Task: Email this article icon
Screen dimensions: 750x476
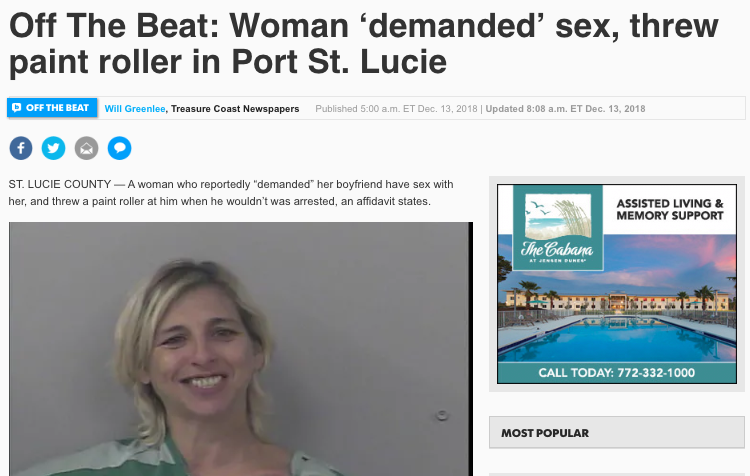Action: (87, 148)
